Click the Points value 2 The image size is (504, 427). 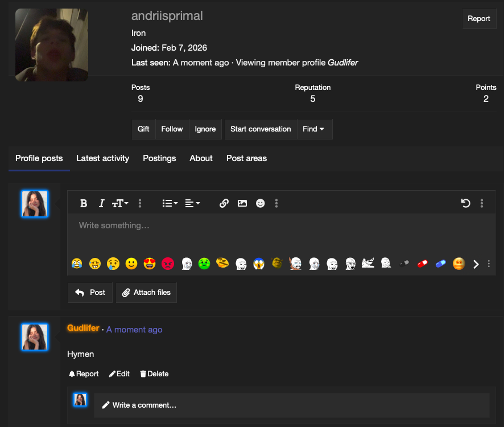[486, 99]
